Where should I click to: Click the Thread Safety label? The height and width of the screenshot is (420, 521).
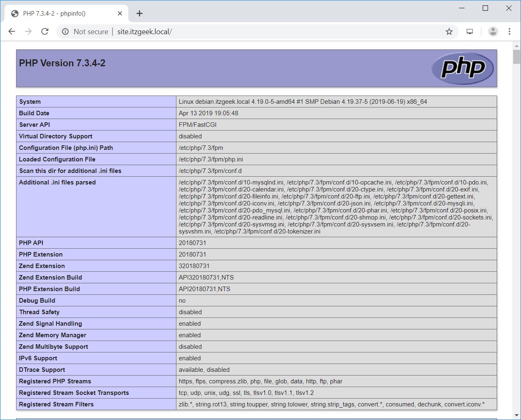(39, 312)
